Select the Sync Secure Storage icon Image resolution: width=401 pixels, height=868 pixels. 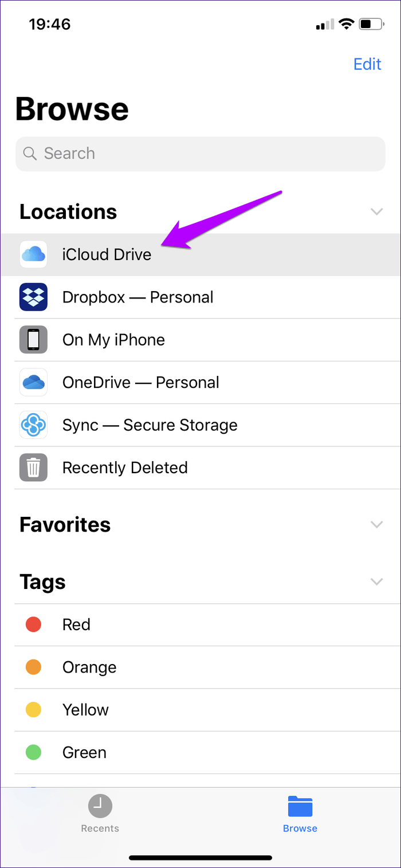click(33, 425)
